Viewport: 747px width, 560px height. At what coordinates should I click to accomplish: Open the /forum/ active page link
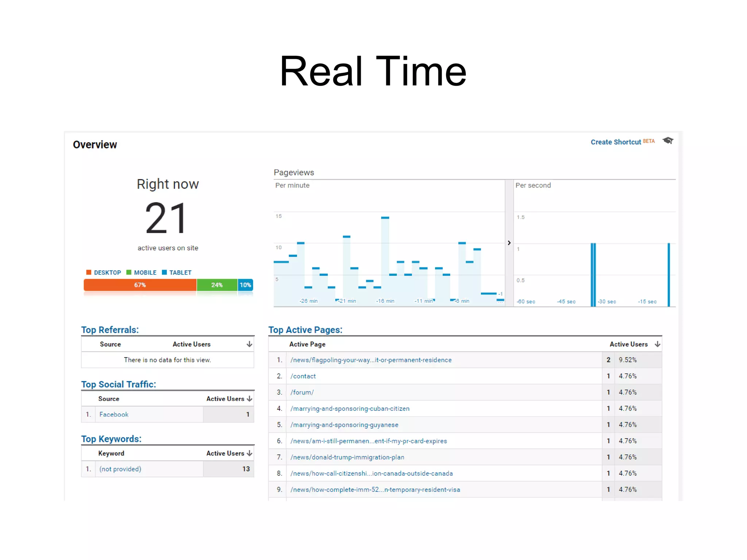[x=302, y=392]
